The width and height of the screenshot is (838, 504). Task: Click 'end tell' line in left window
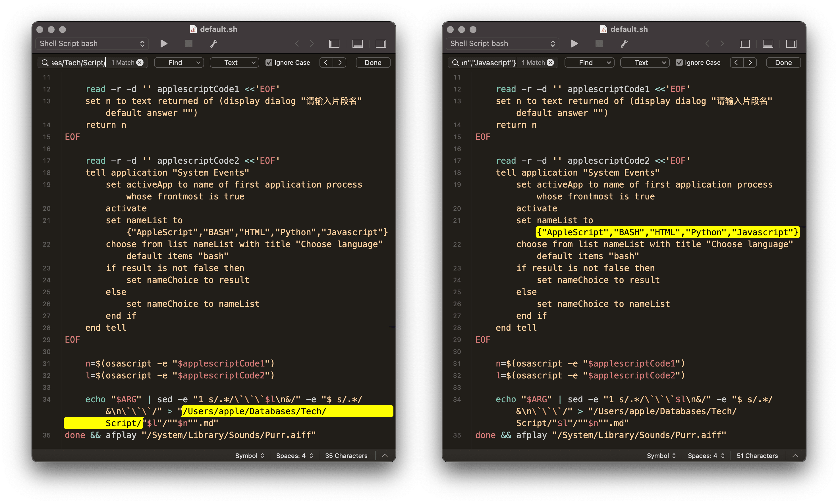(x=106, y=328)
